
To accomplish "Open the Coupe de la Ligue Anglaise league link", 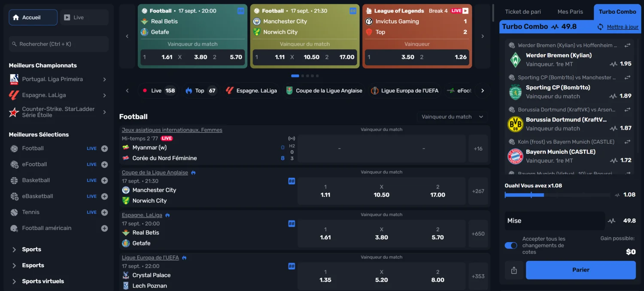I will coord(155,173).
